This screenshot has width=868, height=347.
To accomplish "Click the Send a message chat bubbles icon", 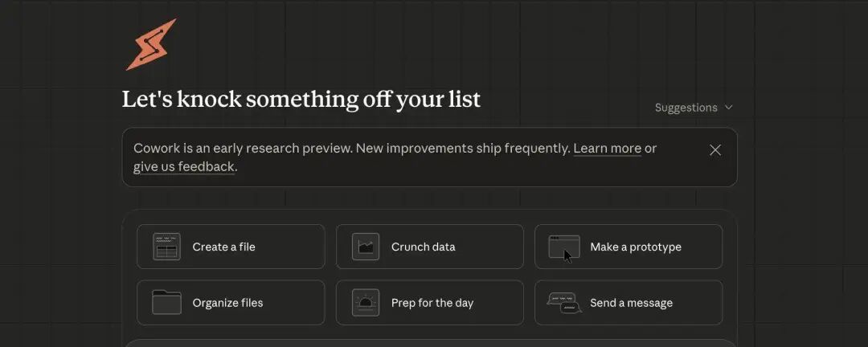I will click(564, 303).
